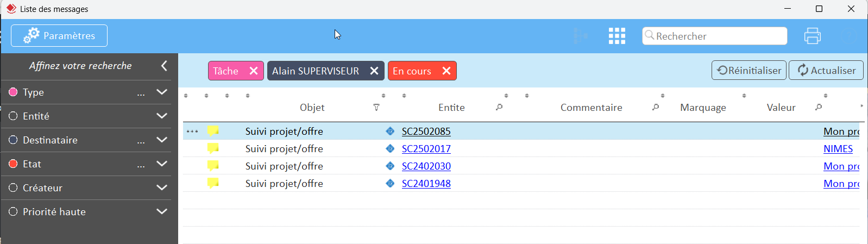868x244 pixels.
Task: Click the filter funnel icon beside Objet
Action: pos(376,108)
